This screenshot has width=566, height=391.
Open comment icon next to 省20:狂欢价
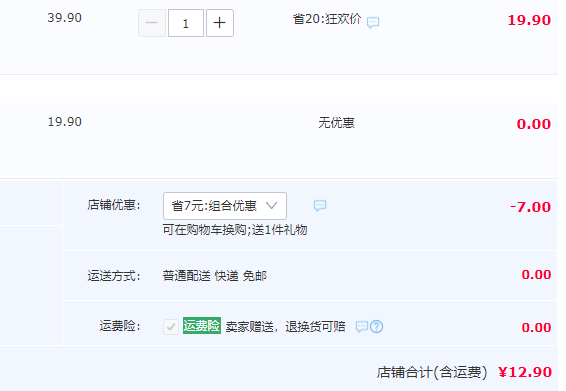373,22
